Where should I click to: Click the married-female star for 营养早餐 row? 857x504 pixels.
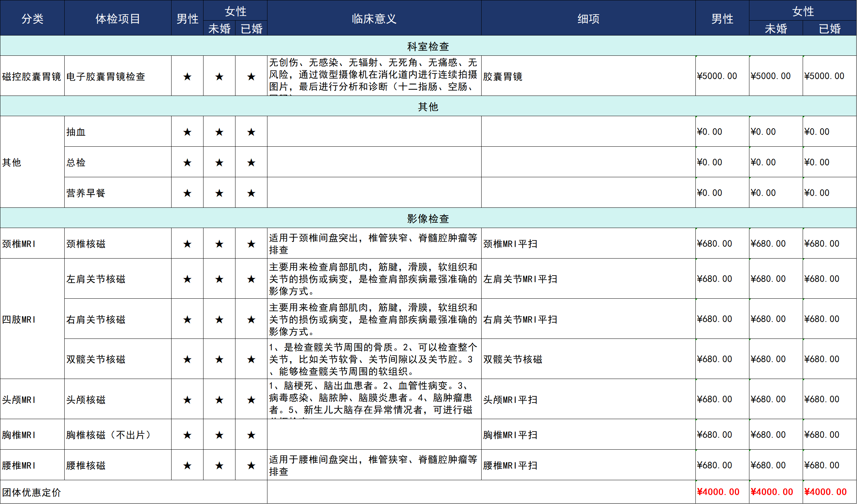point(251,193)
